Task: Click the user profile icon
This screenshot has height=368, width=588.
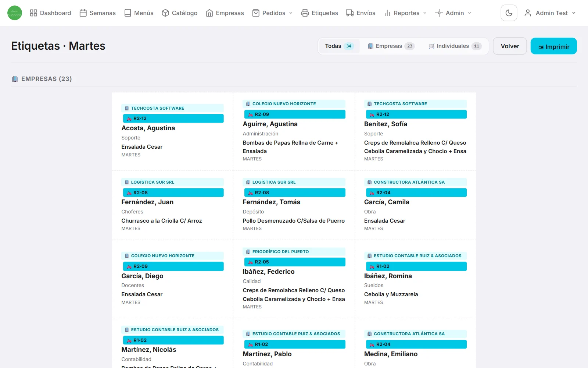Action: coord(528,13)
